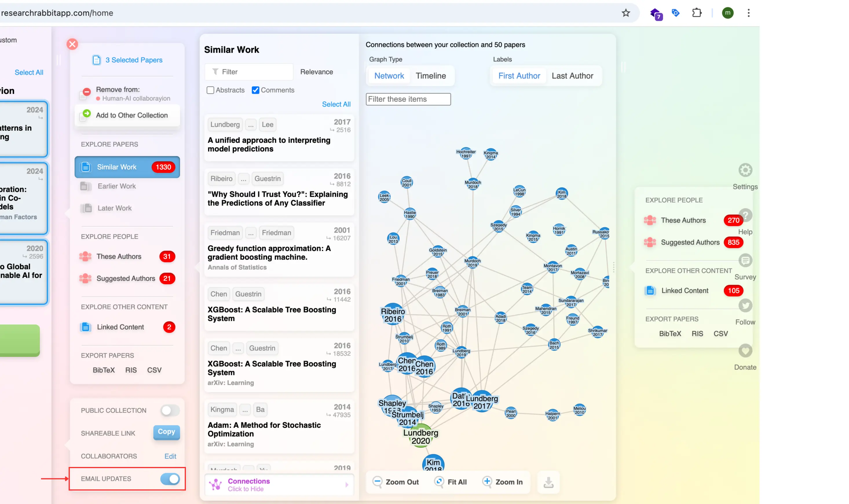Click the Settings gear icon
Viewport: 849px width, 504px height.
click(745, 170)
